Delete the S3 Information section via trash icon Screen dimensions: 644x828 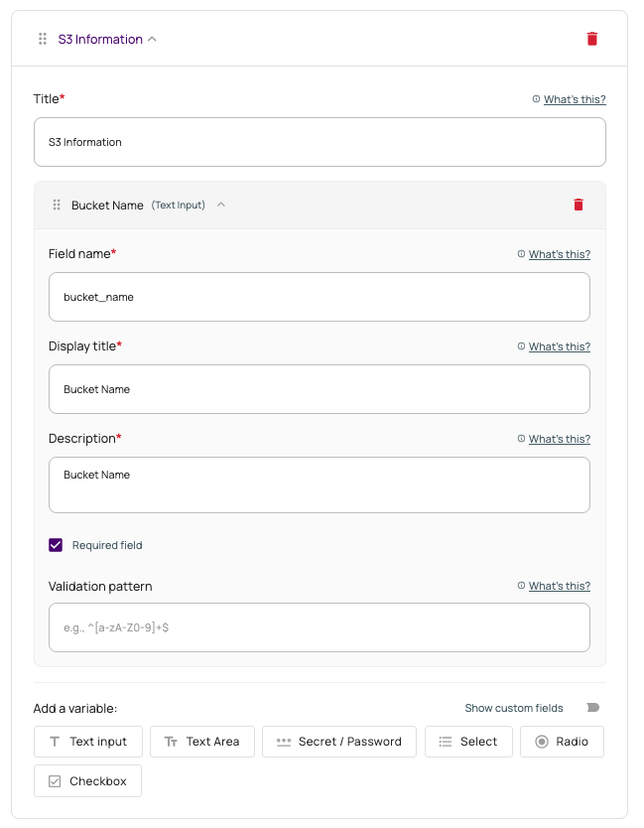point(592,38)
